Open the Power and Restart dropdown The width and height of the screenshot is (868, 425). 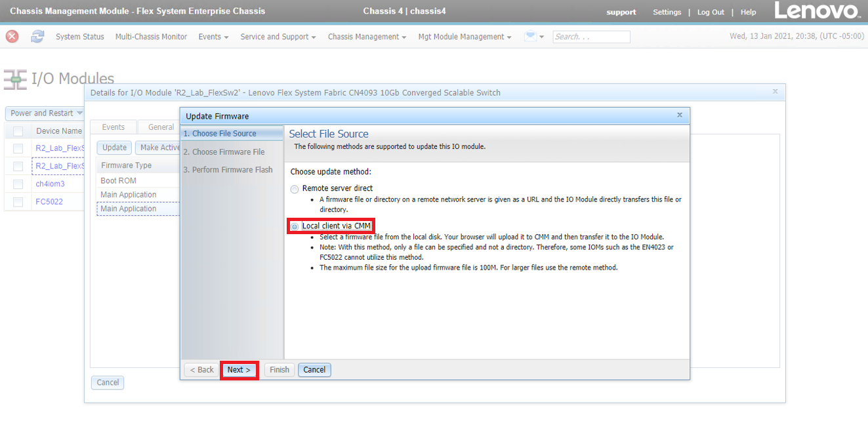[46, 113]
